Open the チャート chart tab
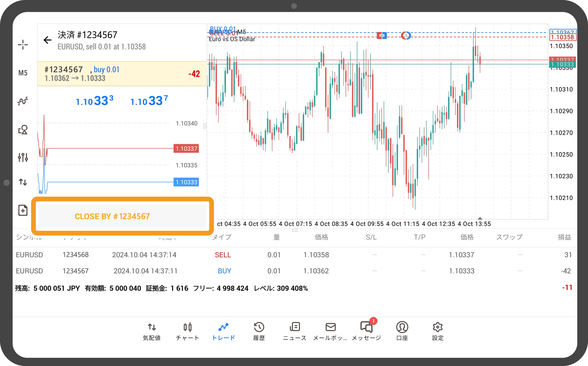 pos(187,332)
